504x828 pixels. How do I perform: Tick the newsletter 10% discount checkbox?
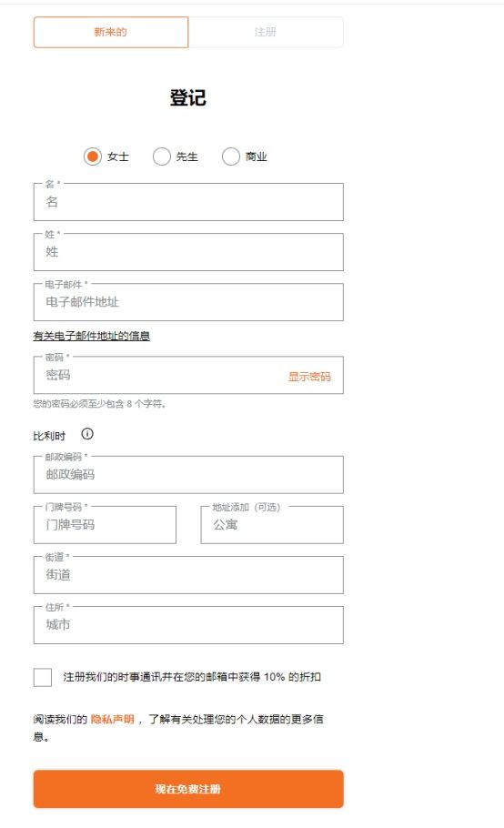42,677
